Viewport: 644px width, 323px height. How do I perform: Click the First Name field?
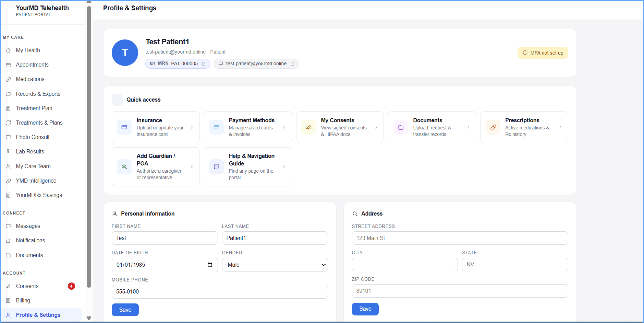(x=165, y=238)
